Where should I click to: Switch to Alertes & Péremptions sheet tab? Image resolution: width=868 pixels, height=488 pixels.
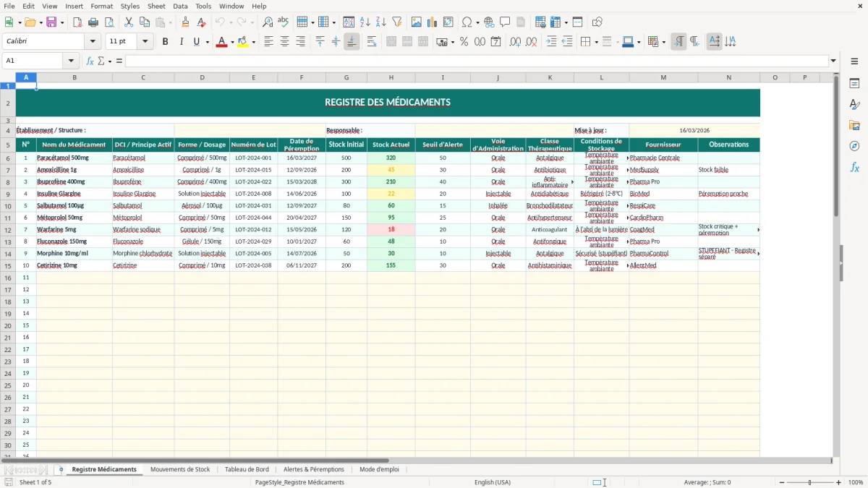(x=314, y=469)
